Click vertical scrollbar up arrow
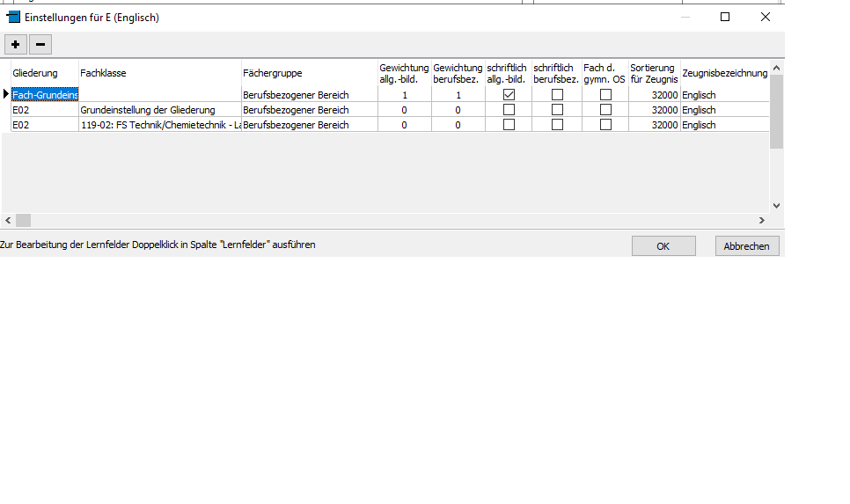850x504 pixels. point(776,68)
